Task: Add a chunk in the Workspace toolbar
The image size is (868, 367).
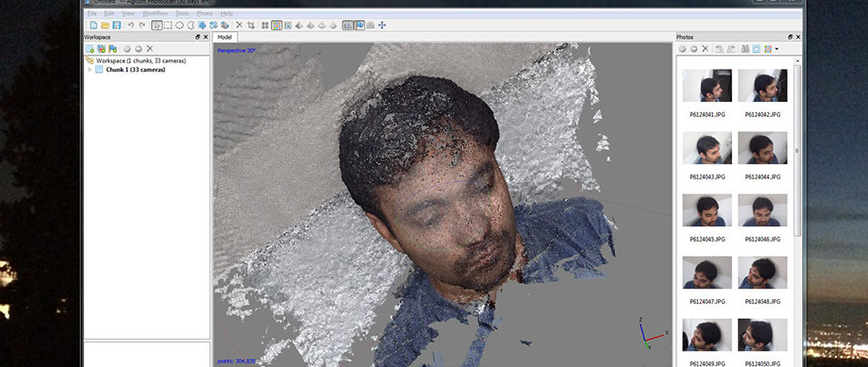Action: 91,49
